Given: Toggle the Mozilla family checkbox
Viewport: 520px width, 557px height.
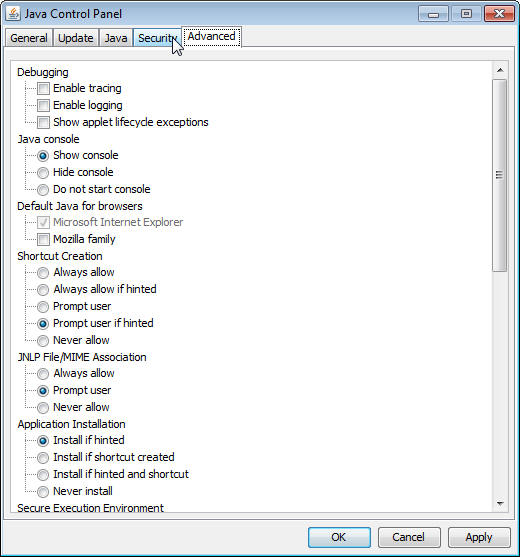Looking at the screenshot, I should [43, 239].
